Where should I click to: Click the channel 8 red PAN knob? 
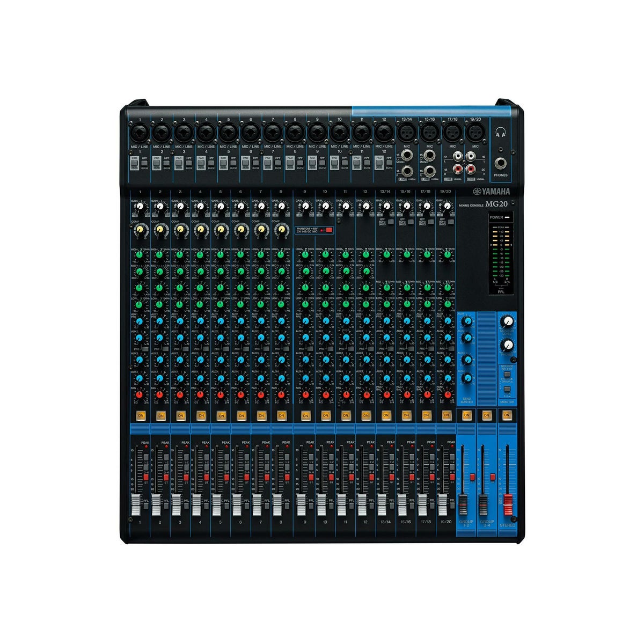point(280,395)
